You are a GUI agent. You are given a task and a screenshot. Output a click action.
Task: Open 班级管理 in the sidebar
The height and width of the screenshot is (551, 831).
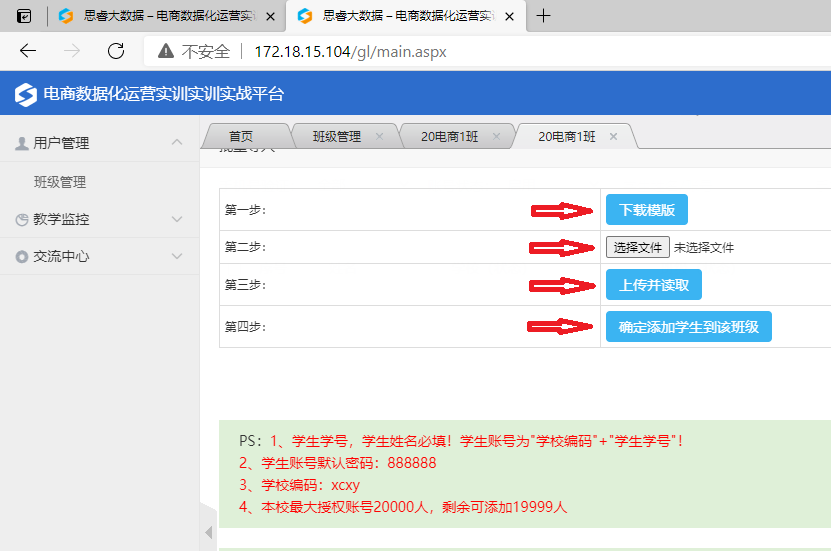pos(60,182)
